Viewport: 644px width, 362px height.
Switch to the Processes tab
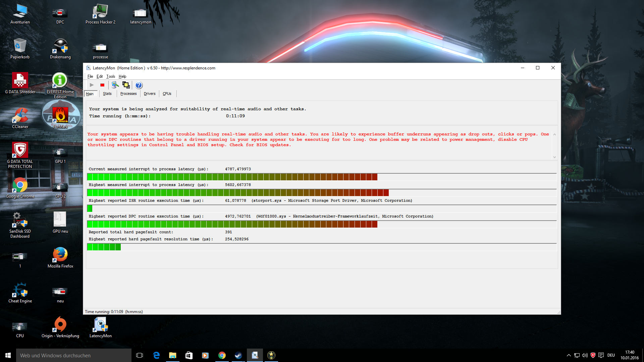tap(128, 94)
